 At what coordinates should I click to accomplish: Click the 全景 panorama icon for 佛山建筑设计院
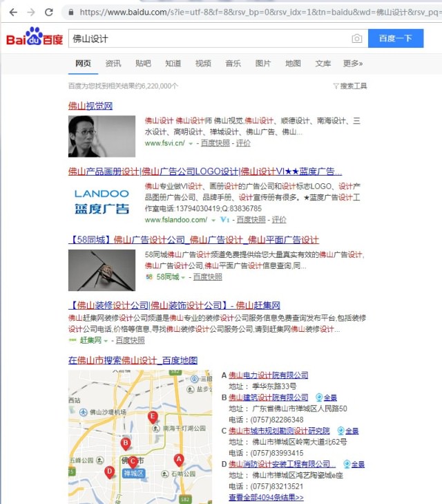click(319, 398)
